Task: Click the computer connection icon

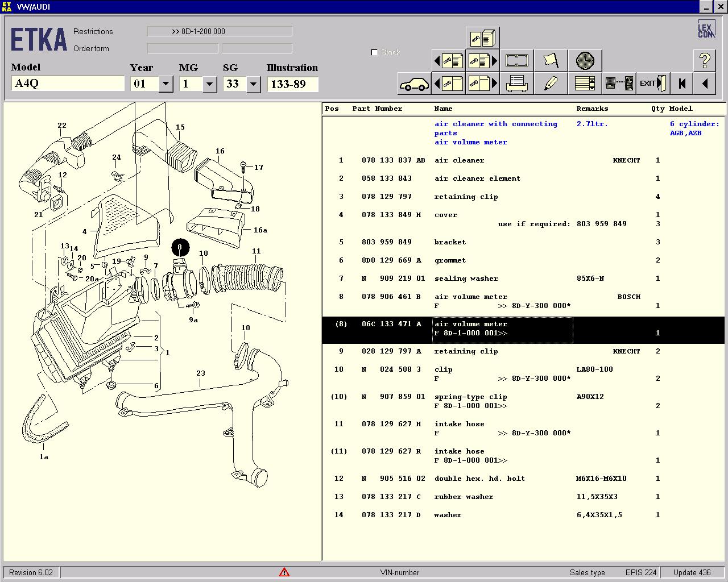Action: point(619,84)
